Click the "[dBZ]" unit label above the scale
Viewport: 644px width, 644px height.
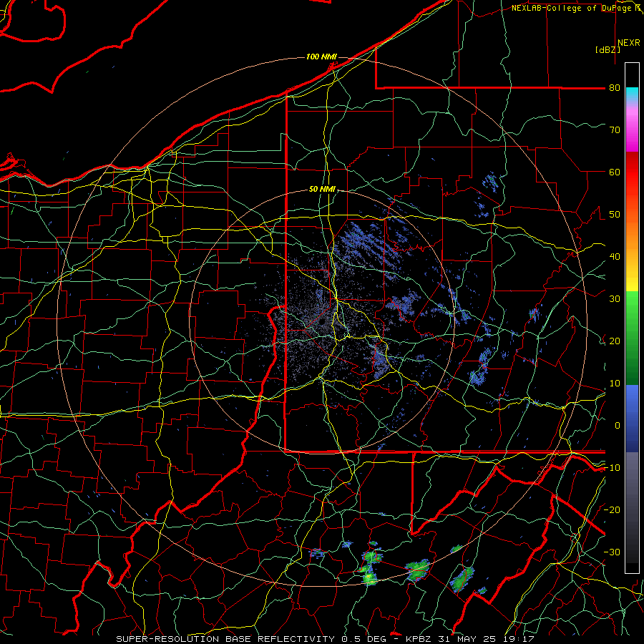click(x=608, y=49)
